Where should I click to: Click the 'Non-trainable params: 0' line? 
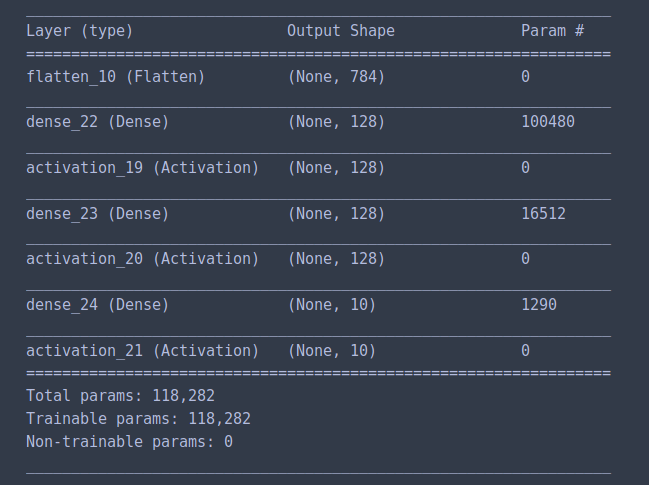click(129, 442)
